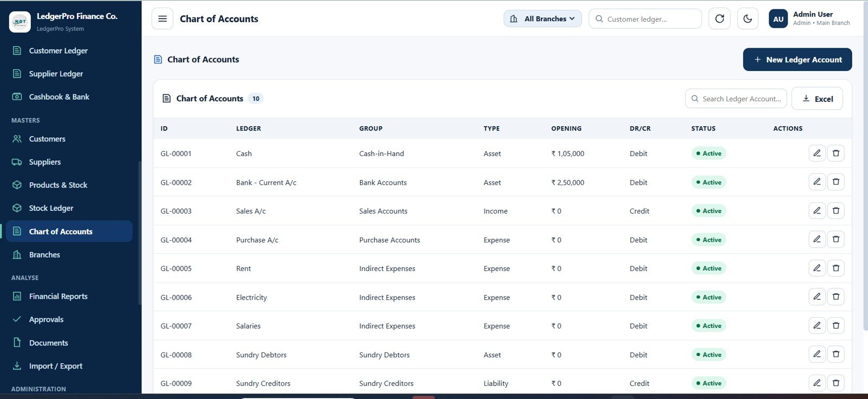The width and height of the screenshot is (868, 399).
Task: Delete the Bank - Current A/c row
Action: click(x=836, y=182)
